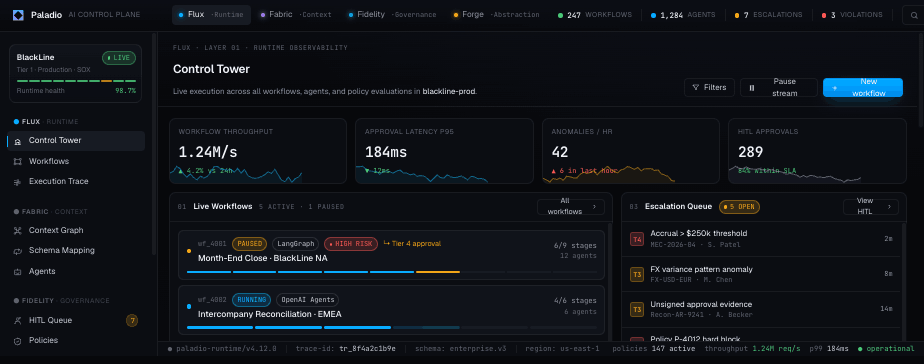Click the T3 badge for Unsigned approval evidence
924x364 pixels.
[x=637, y=310]
